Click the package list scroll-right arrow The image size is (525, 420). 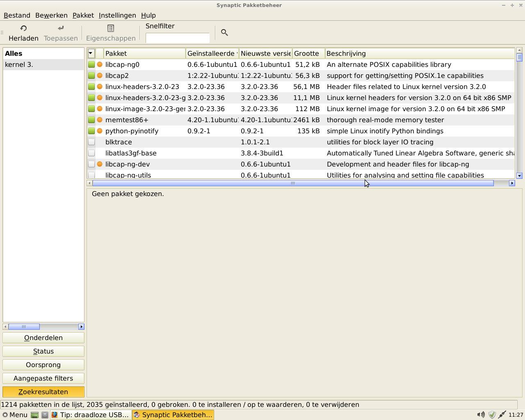[512, 183]
